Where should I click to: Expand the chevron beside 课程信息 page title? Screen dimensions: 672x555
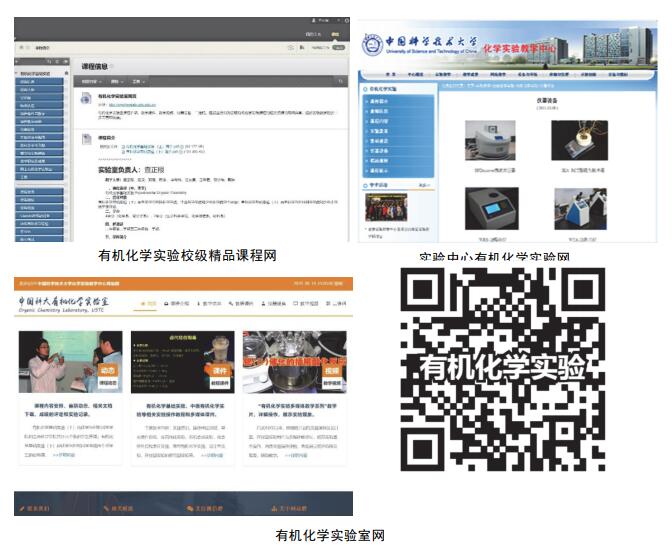(x=111, y=66)
